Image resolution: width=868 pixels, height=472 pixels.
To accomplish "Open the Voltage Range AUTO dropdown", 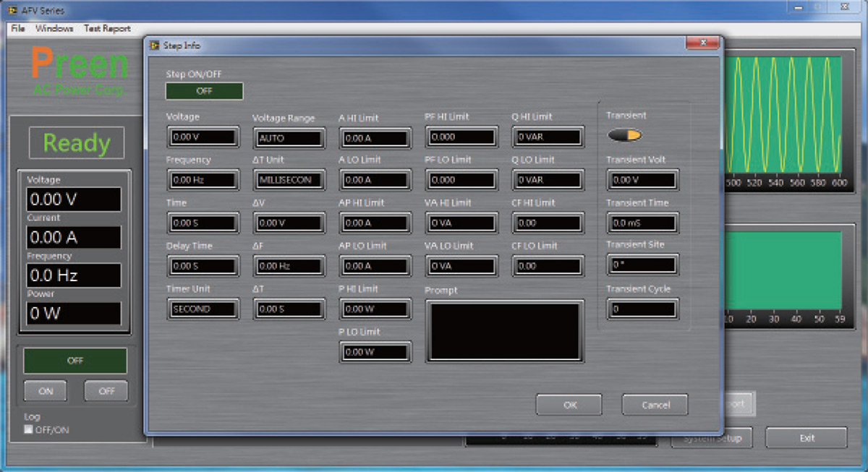I will pyautogui.click(x=289, y=137).
